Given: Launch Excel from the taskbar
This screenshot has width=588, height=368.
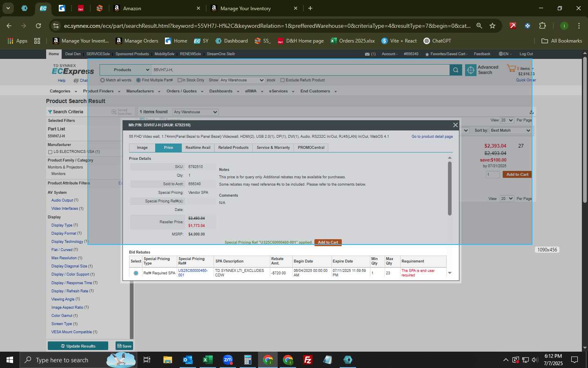Looking at the screenshot, I should [x=207, y=360].
